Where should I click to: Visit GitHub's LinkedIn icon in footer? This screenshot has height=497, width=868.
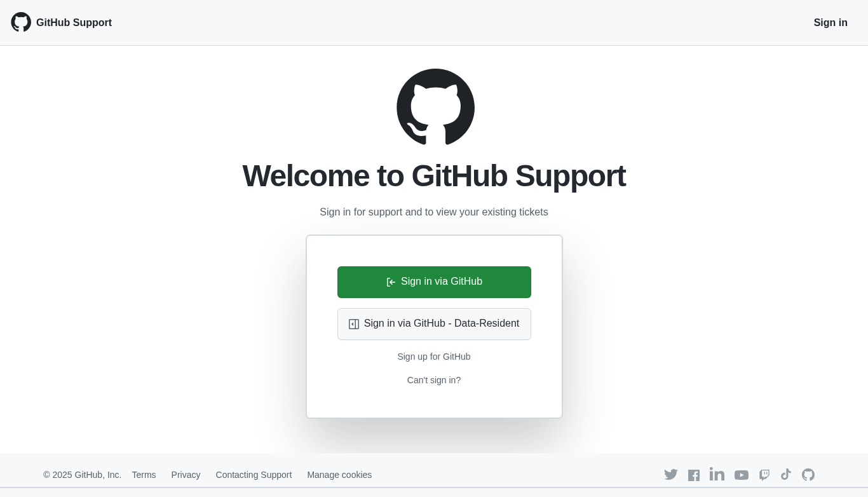click(717, 474)
